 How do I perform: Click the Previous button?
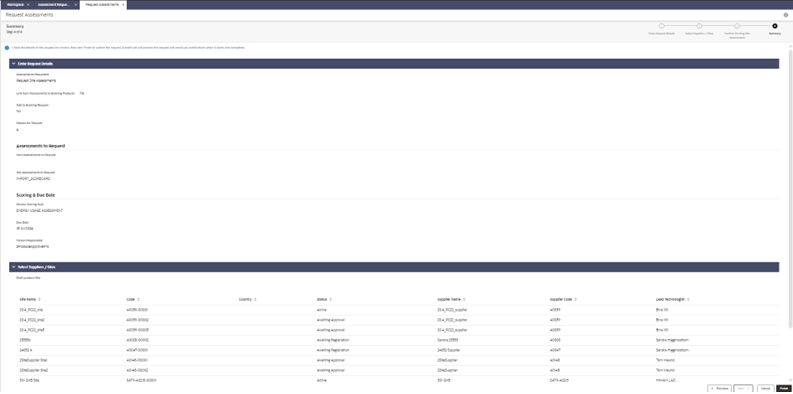point(719,388)
